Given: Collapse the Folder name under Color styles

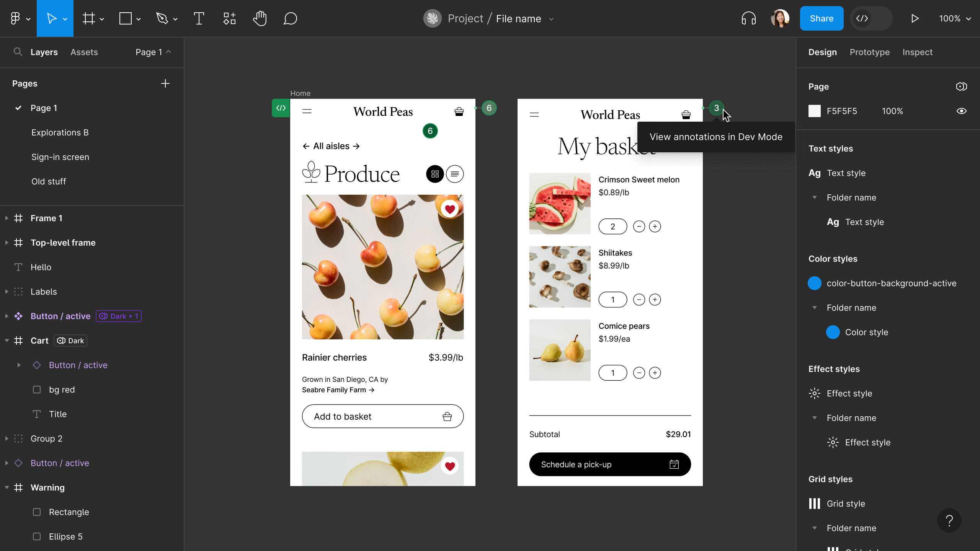Looking at the screenshot, I should point(814,308).
